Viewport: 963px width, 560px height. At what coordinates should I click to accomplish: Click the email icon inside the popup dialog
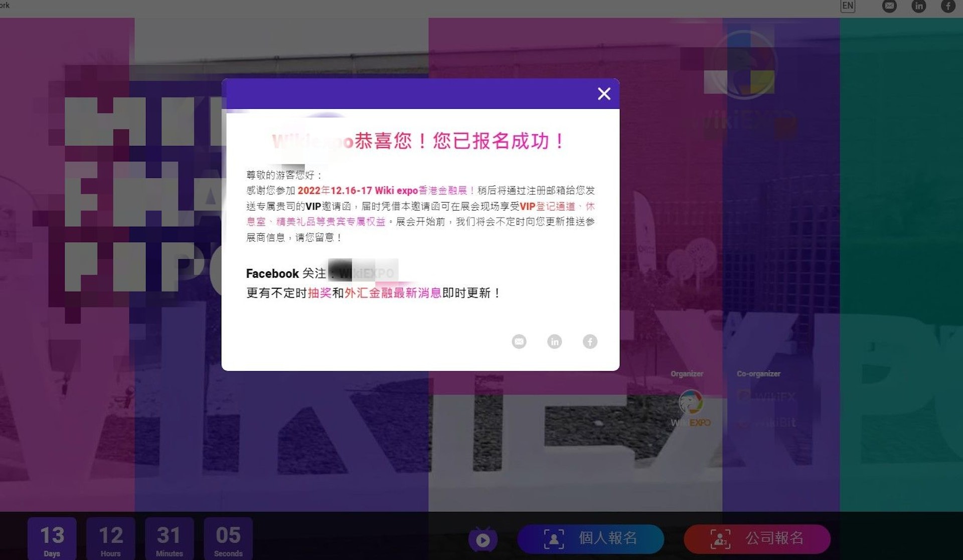[519, 341]
